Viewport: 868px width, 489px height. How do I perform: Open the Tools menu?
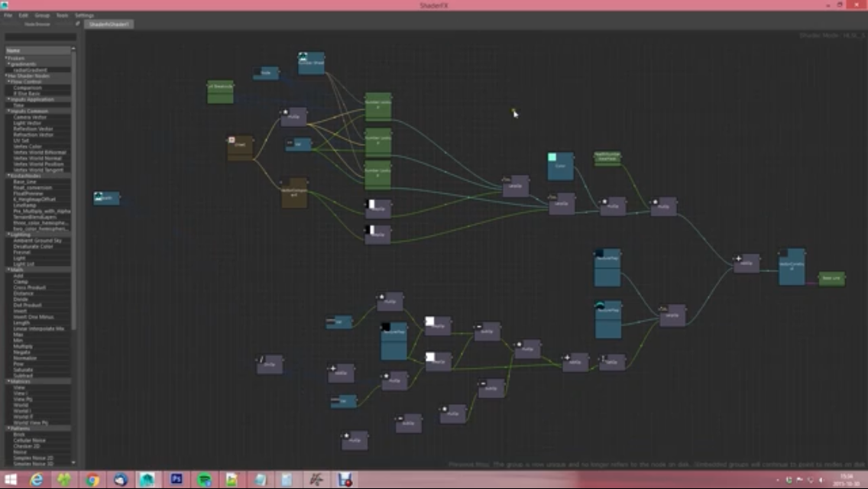[x=62, y=15]
